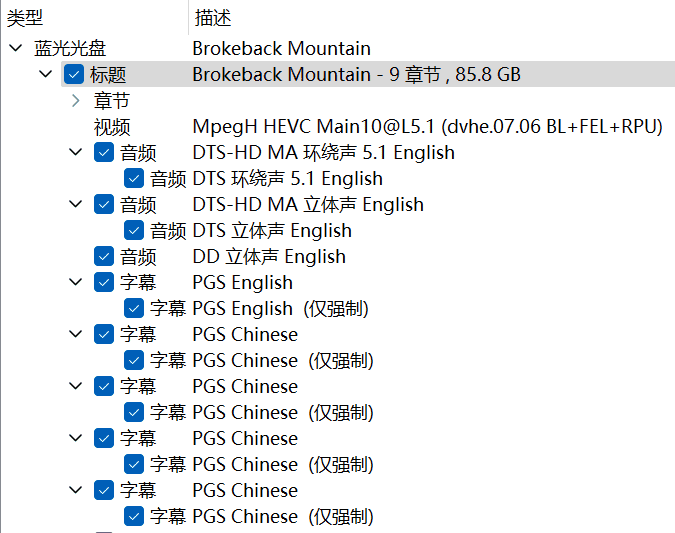
Task: Uncheck the first PGS Chinese subtitle
Action: (x=104, y=335)
